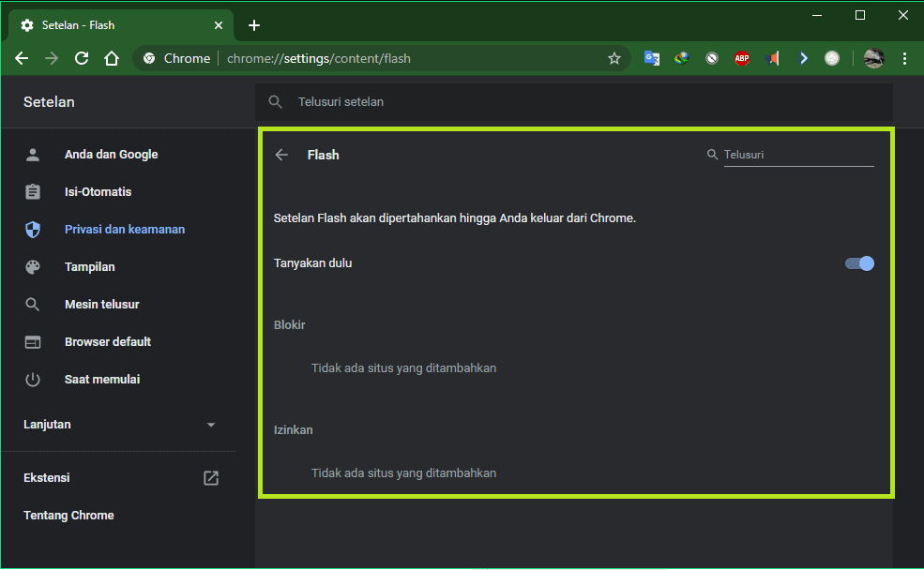Click the magnifier icon beside Mesin telusur

(x=33, y=305)
